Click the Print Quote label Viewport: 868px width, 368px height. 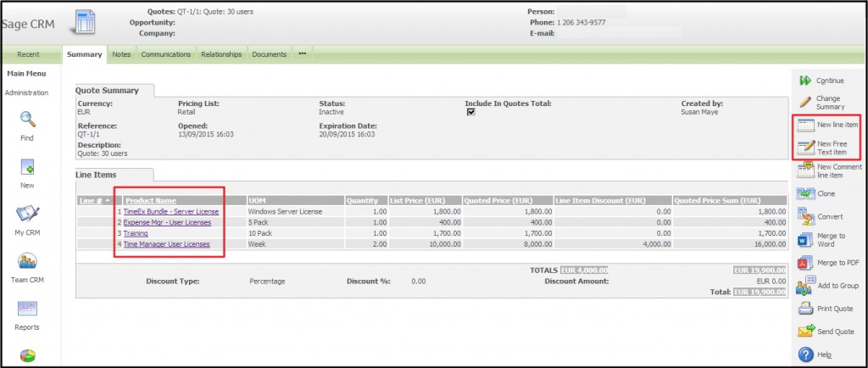click(x=835, y=309)
